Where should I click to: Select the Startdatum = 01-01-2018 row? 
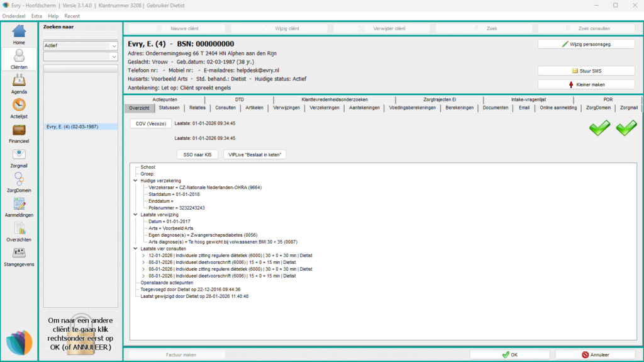[x=174, y=194]
